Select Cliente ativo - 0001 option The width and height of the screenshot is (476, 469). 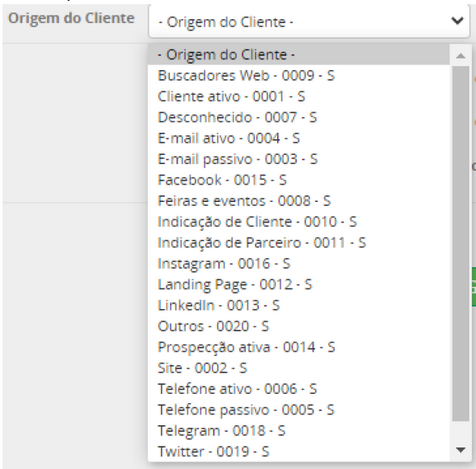click(299, 97)
